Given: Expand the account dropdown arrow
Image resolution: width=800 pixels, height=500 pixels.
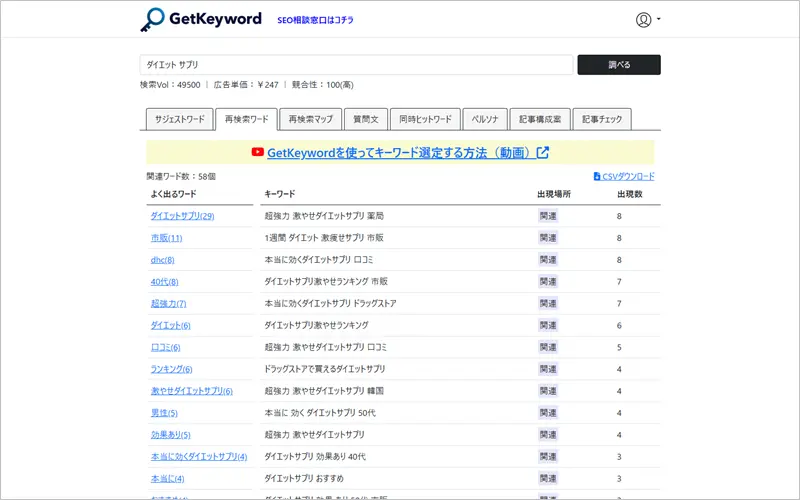Looking at the screenshot, I should 659,19.
